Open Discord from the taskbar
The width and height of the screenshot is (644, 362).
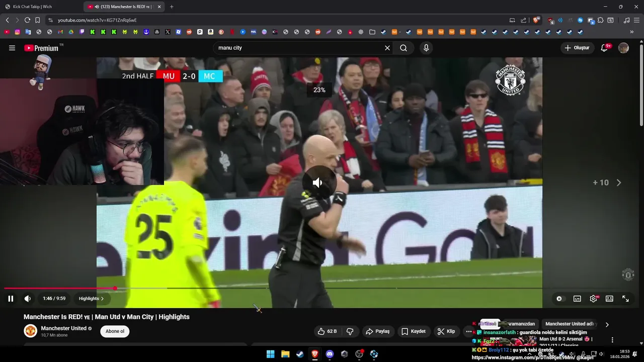(x=330, y=354)
